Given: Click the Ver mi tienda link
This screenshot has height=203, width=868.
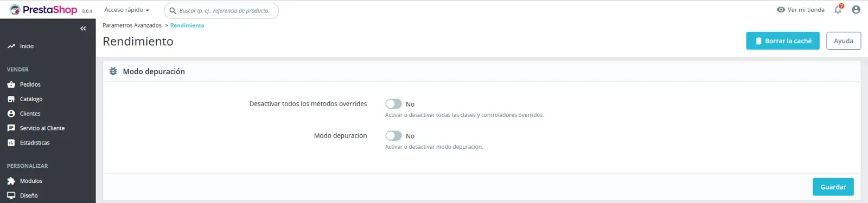Looking at the screenshot, I should [801, 10].
